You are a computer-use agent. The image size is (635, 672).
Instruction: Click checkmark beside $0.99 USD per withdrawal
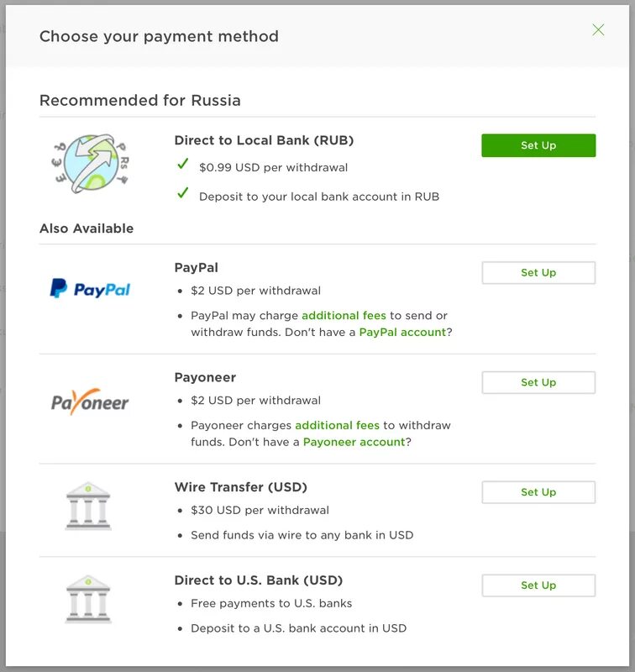(182, 165)
